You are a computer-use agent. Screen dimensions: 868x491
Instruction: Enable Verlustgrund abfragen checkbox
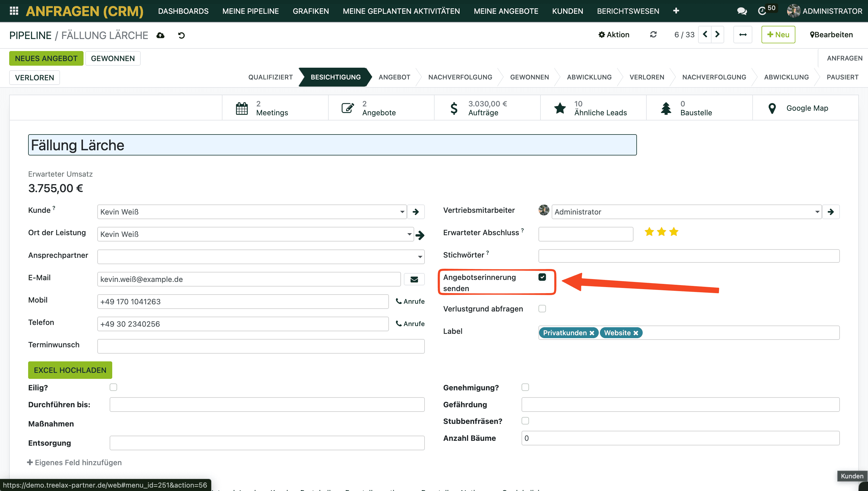[542, 309]
